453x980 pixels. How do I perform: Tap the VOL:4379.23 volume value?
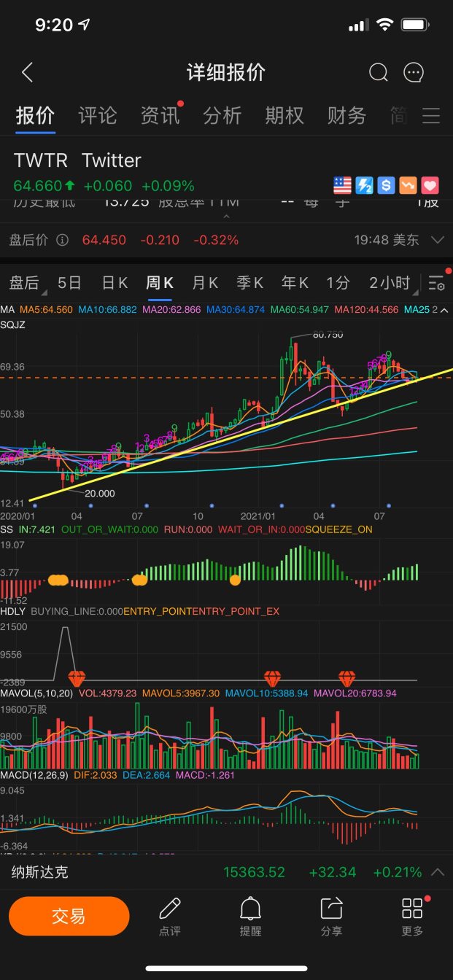(x=107, y=693)
